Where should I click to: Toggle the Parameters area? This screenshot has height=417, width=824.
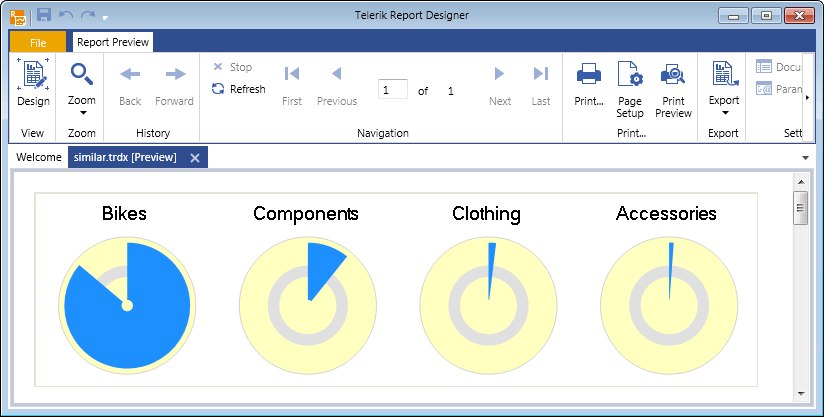click(778, 89)
